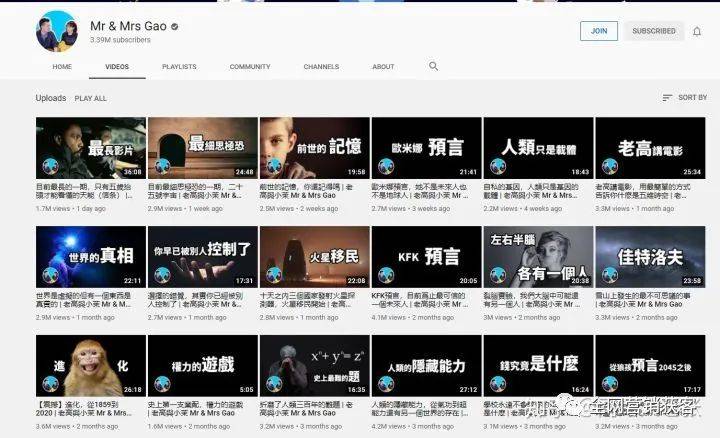Click the video title beginning 裂腦實驗
720x438 pixels.
coord(532,300)
